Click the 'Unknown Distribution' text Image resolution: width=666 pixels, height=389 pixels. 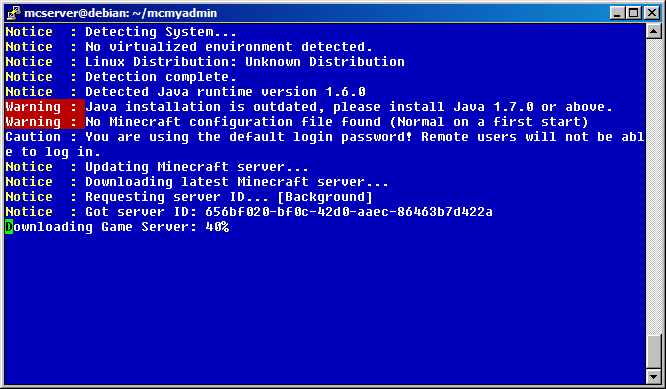coord(325,62)
